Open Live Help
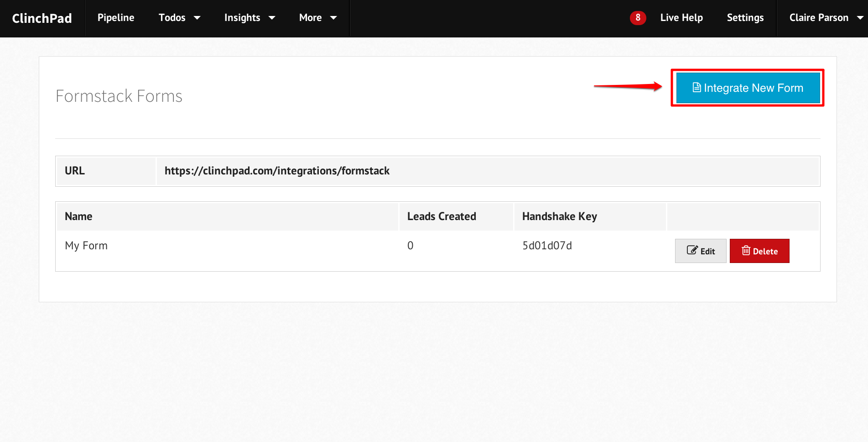The image size is (868, 442). tap(681, 18)
